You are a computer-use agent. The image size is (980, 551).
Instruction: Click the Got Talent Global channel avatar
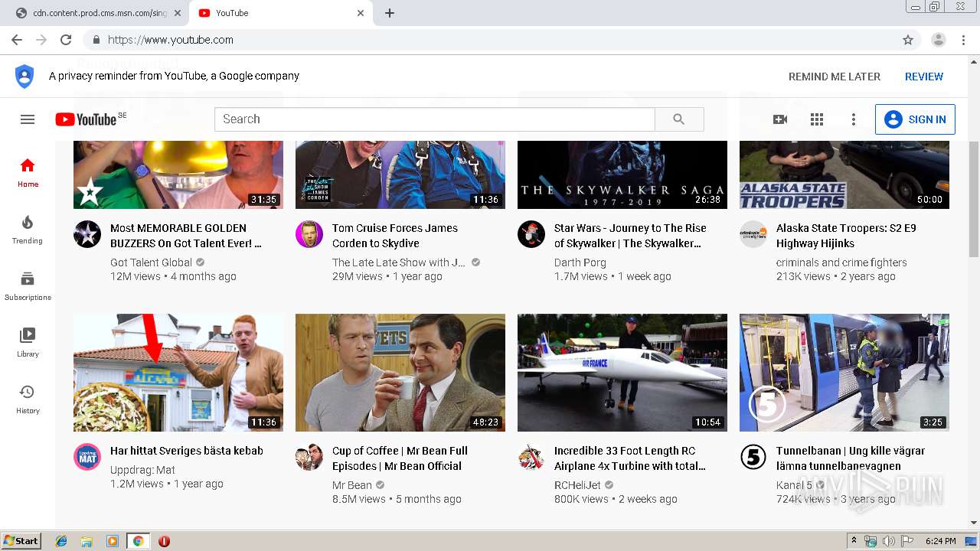87,234
